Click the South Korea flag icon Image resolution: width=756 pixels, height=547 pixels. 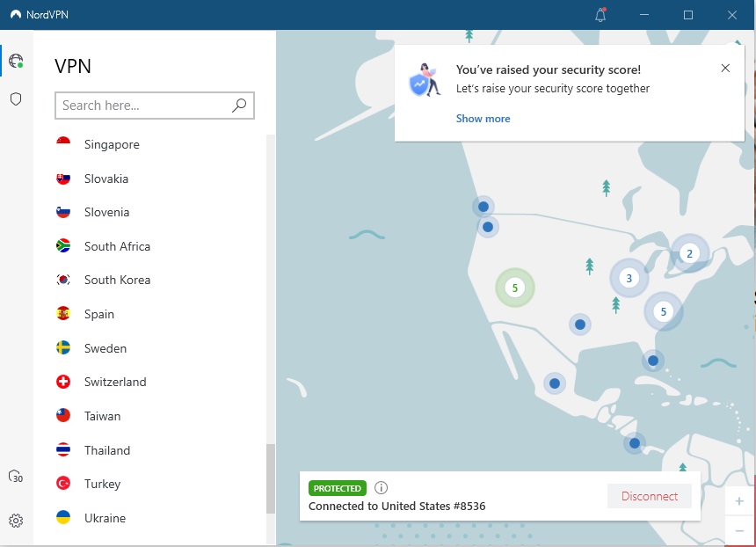[x=63, y=280]
